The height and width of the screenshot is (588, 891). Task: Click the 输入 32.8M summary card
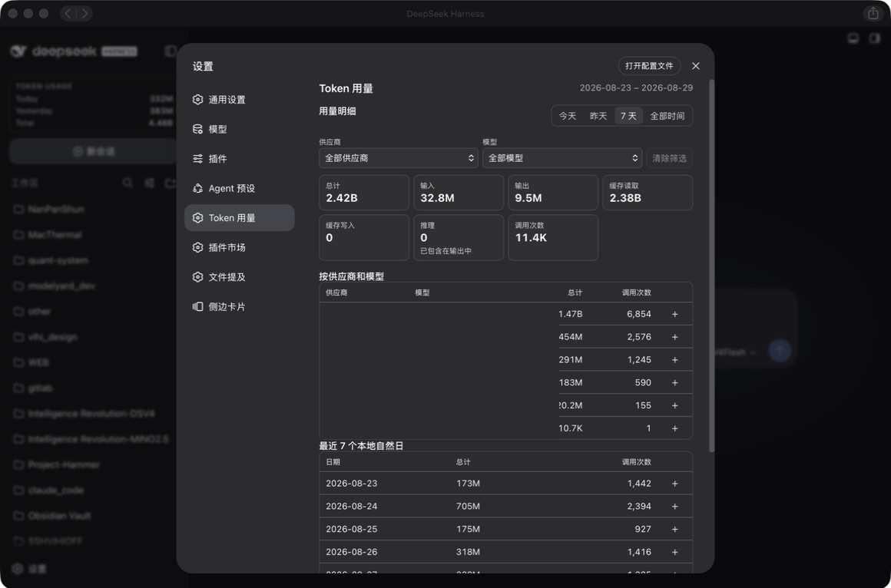459,193
